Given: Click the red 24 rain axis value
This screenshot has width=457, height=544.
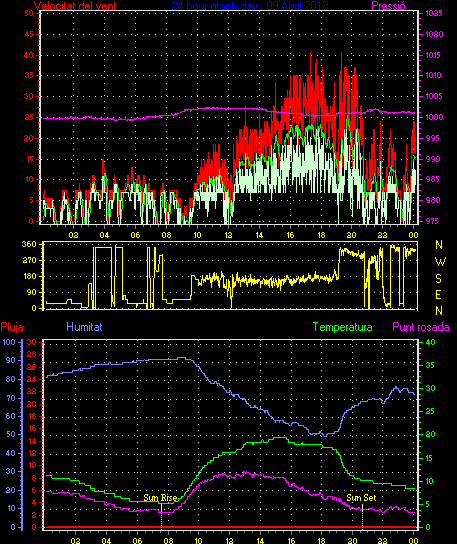Looking at the screenshot, I should pos(32,379).
